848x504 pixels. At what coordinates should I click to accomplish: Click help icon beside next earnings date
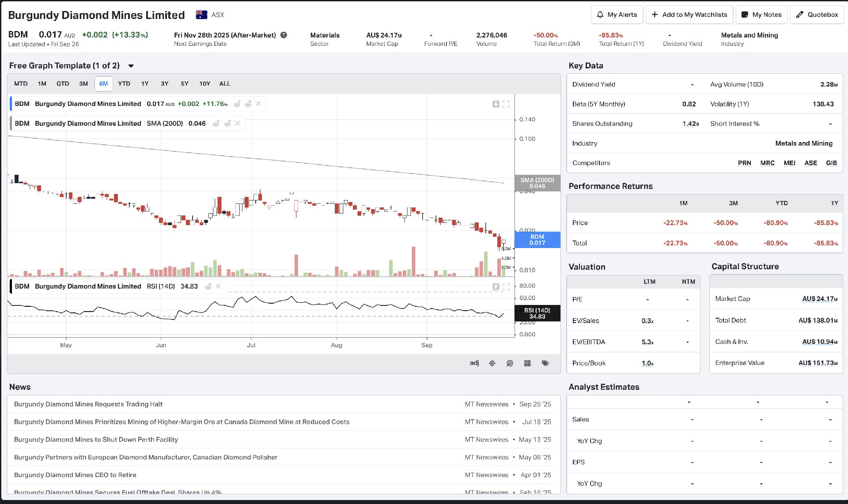pos(284,35)
